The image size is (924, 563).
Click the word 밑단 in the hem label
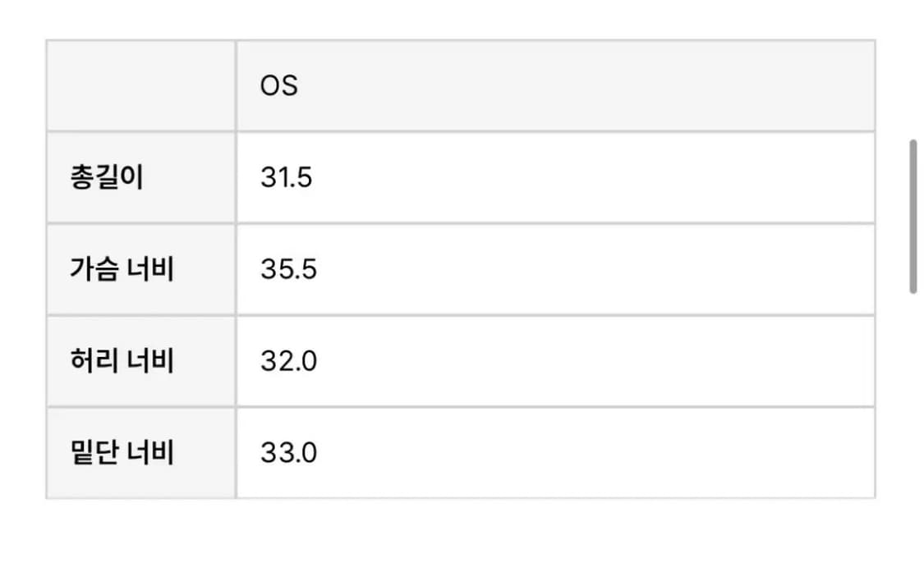[94, 453]
